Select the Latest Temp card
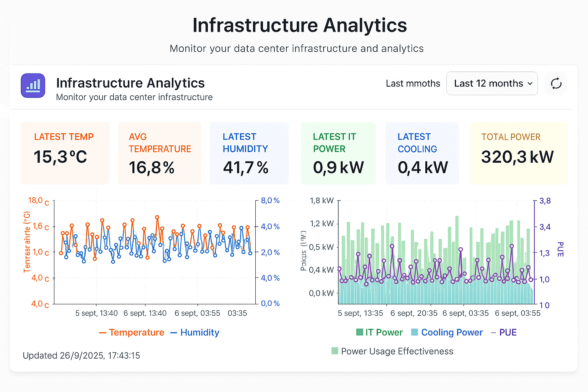588x392 pixels. tap(65, 153)
